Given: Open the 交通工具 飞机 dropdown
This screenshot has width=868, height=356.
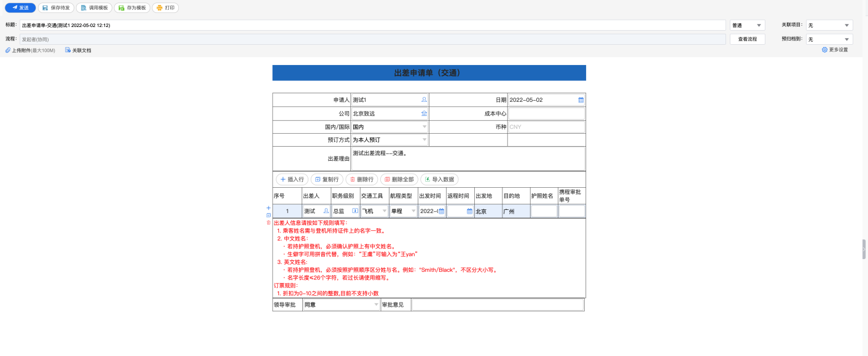Looking at the screenshot, I should click(374, 211).
